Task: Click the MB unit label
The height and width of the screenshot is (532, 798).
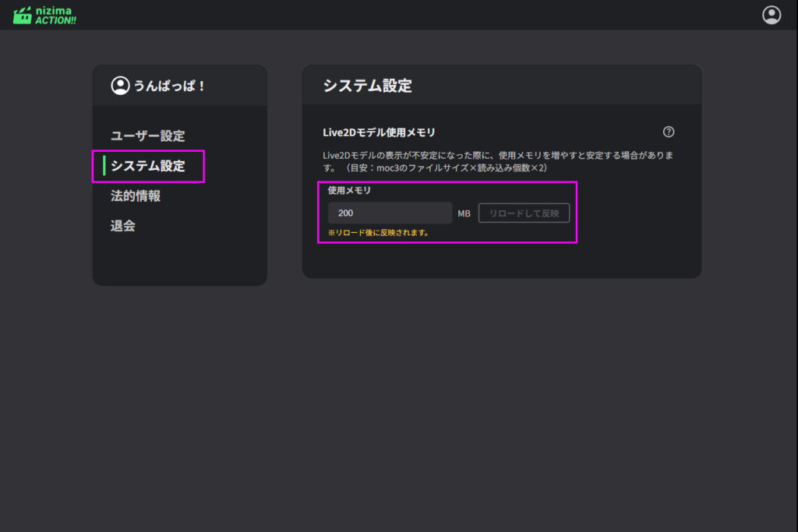Action: point(464,213)
